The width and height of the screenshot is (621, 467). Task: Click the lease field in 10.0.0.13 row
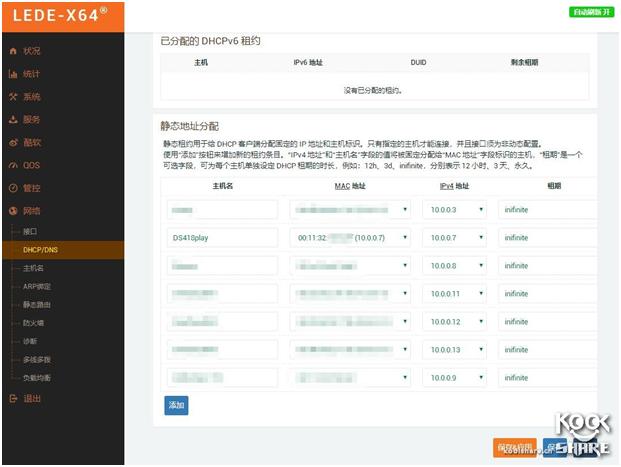coord(548,350)
